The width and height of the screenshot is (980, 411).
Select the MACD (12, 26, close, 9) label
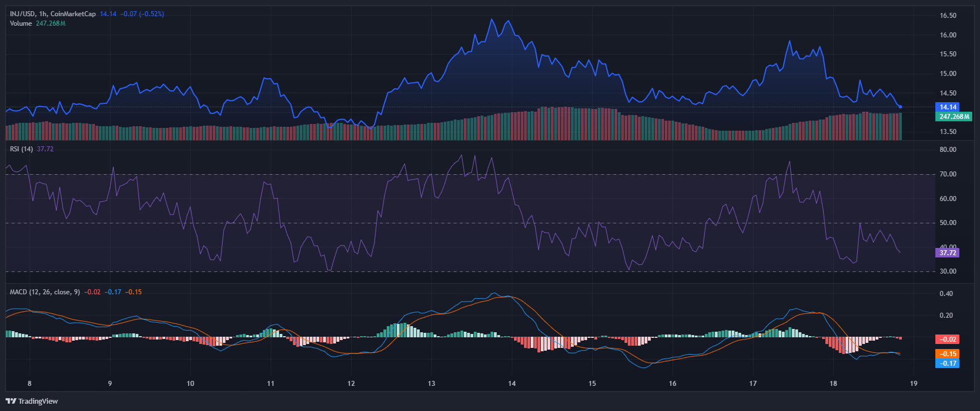tap(45, 292)
